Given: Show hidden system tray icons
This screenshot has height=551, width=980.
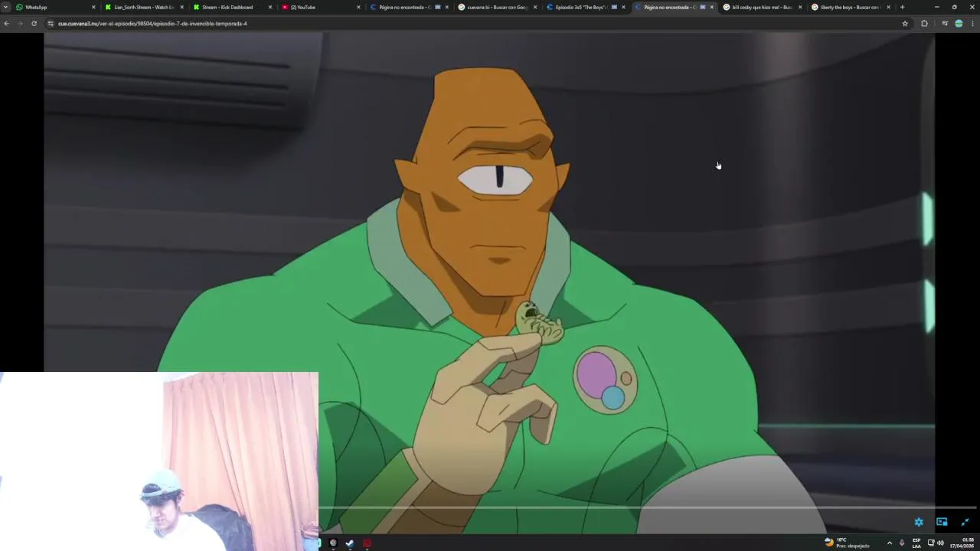Looking at the screenshot, I should pyautogui.click(x=889, y=543).
